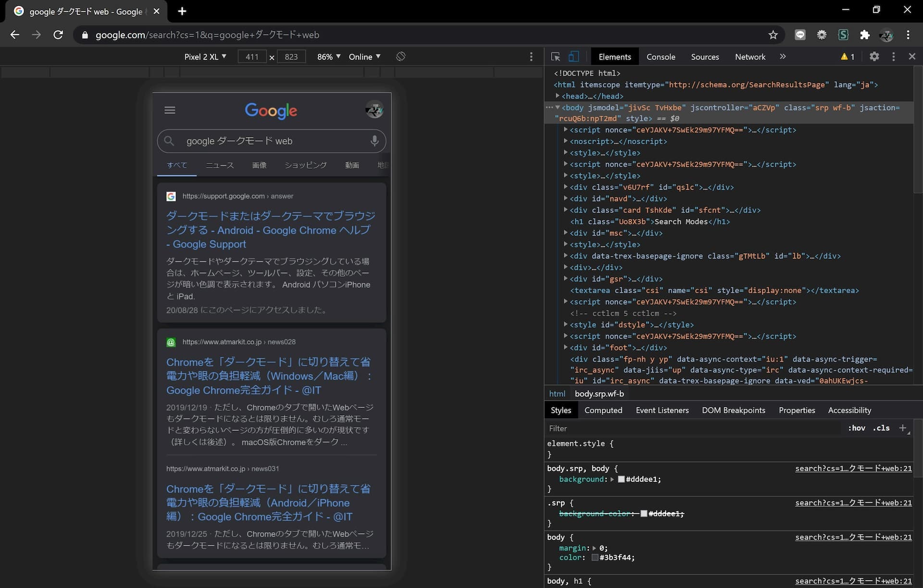Viewport: 923px width, 588px height.
Task: Click the browser forward arrow
Action: pos(37,35)
